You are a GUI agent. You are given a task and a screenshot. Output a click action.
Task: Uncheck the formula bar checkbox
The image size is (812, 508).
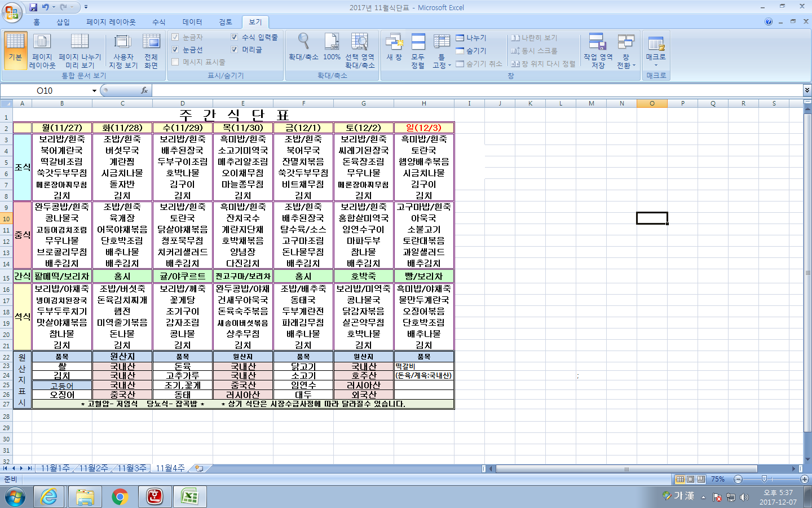coord(235,37)
